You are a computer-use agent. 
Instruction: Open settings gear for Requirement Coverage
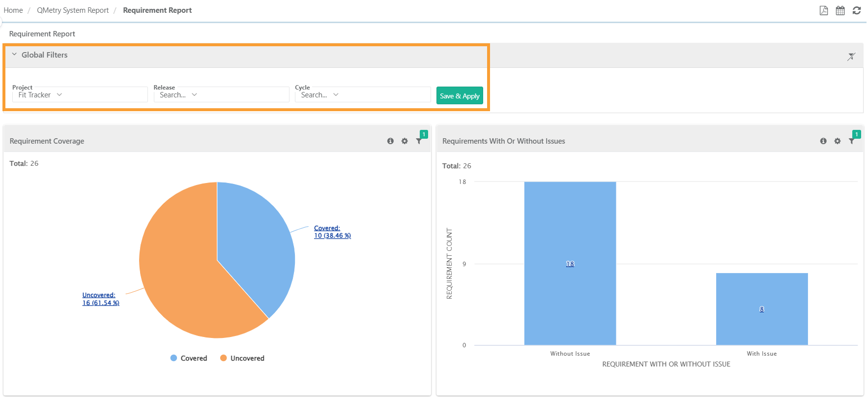pos(405,141)
